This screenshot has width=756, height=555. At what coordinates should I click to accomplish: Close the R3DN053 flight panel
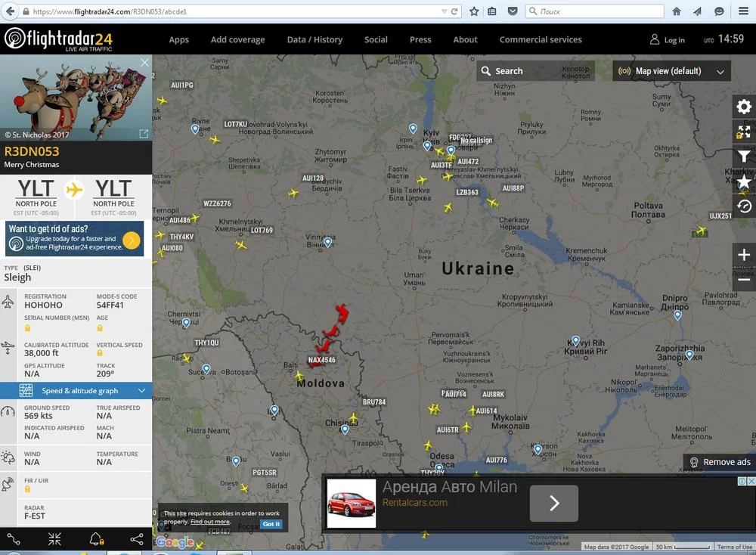(x=144, y=63)
